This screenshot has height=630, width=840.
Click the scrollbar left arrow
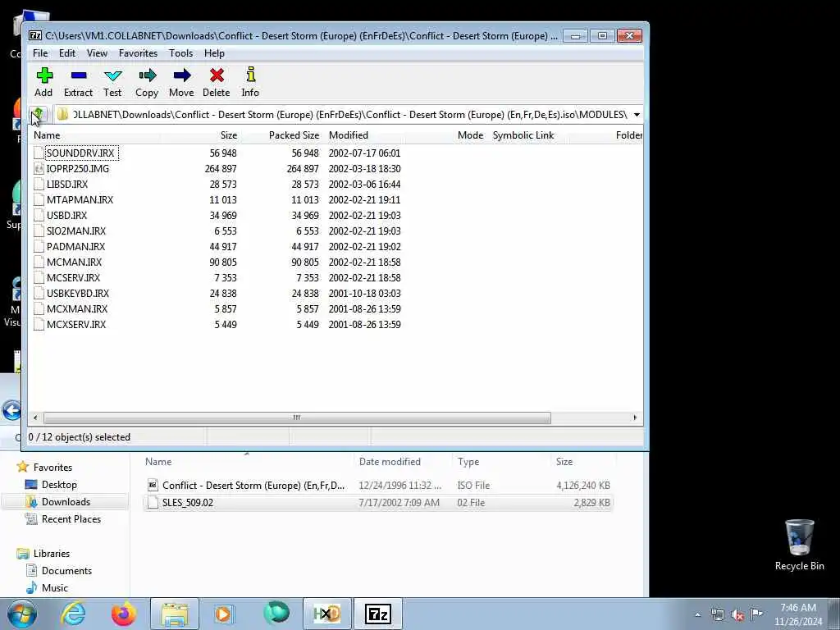(35, 418)
